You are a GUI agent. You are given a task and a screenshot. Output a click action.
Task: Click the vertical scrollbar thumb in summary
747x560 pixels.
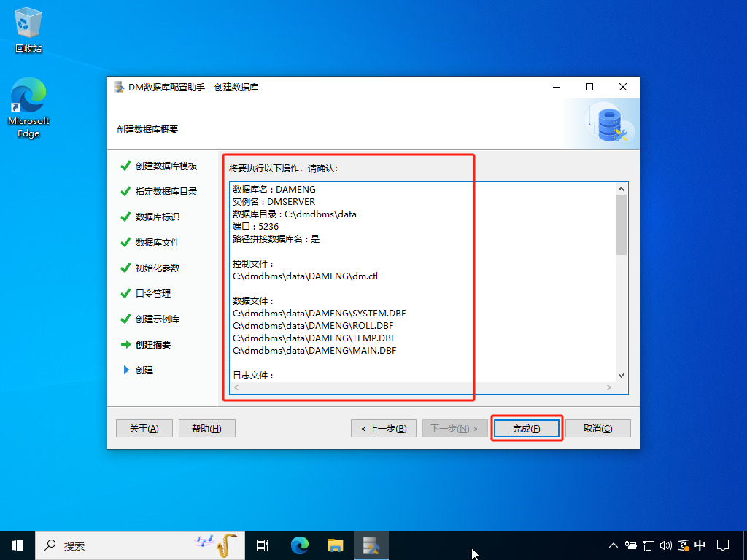[x=621, y=225]
